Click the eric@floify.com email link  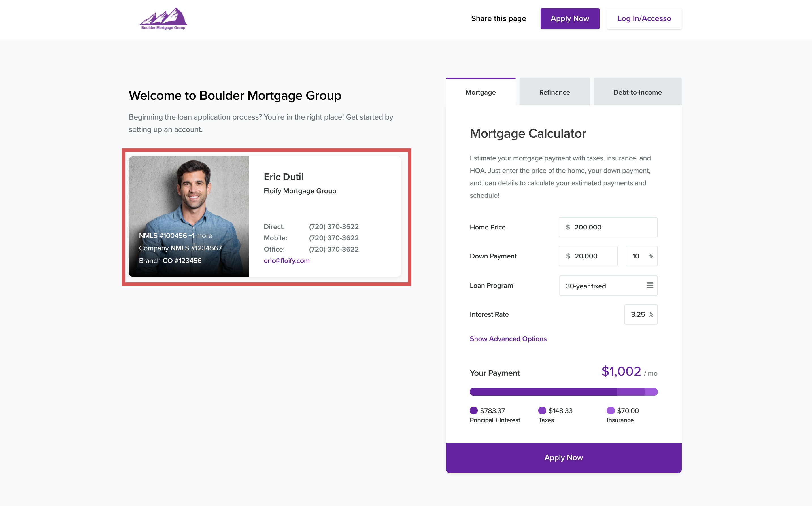286,260
